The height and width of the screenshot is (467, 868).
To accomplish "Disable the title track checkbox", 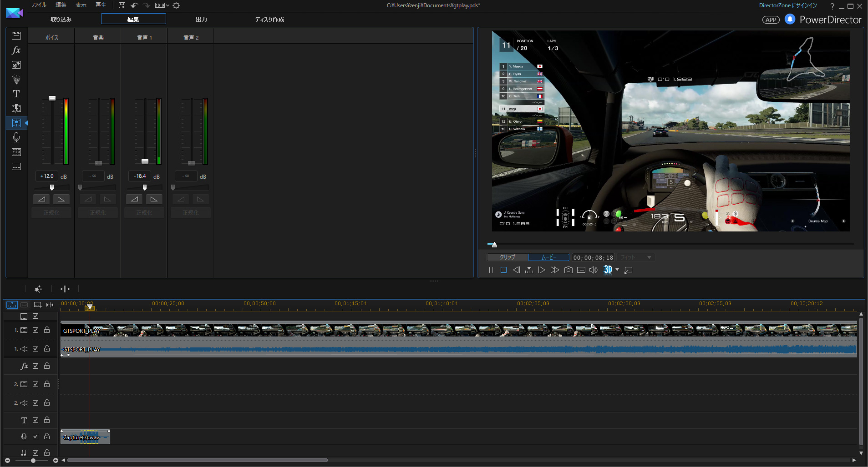I will pyautogui.click(x=36, y=420).
